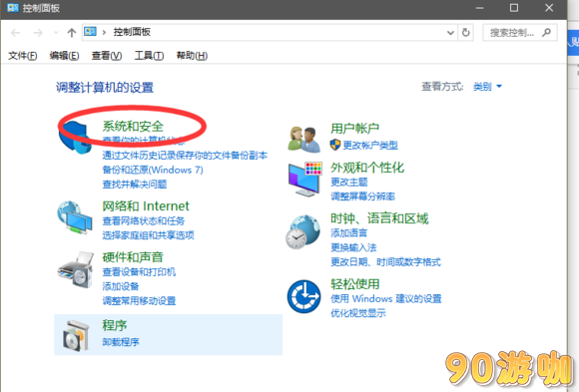Viewport: 579px width, 392px height.
Task: Open the Programs disc icon
Action: (76, 335)
